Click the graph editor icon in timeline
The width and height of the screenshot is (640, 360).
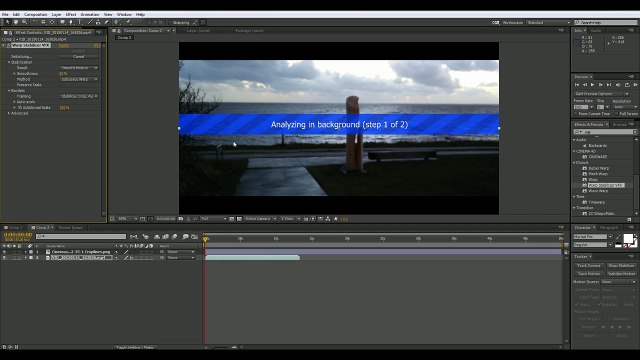click(195, 237)
